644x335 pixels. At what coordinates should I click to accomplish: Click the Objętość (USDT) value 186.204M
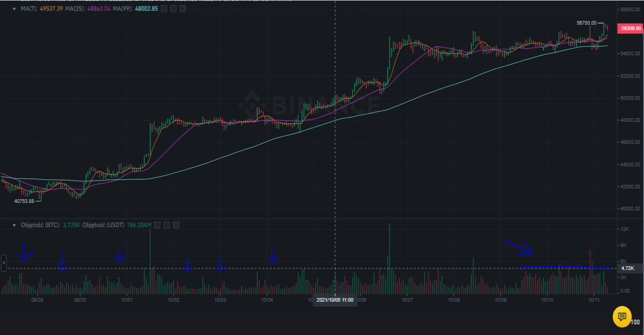[x=139, y=225]
